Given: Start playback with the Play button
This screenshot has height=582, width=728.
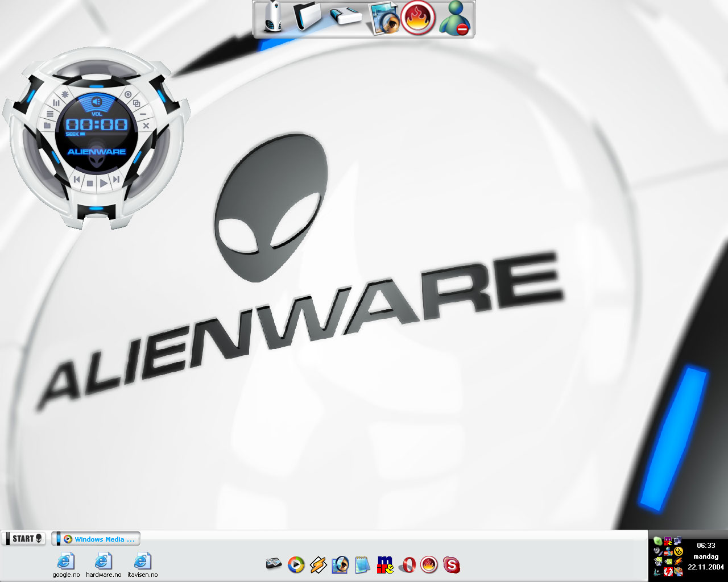Looking at the screenshot, I should (104, 184).
